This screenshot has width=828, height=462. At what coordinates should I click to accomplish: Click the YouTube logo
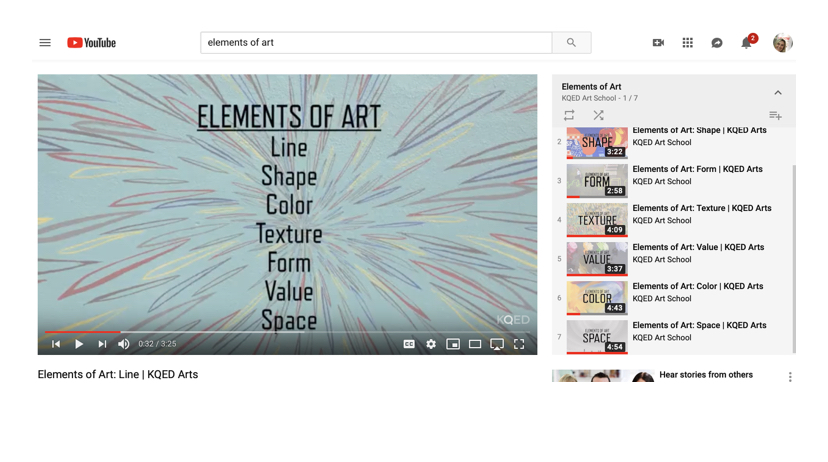[91, 43]
